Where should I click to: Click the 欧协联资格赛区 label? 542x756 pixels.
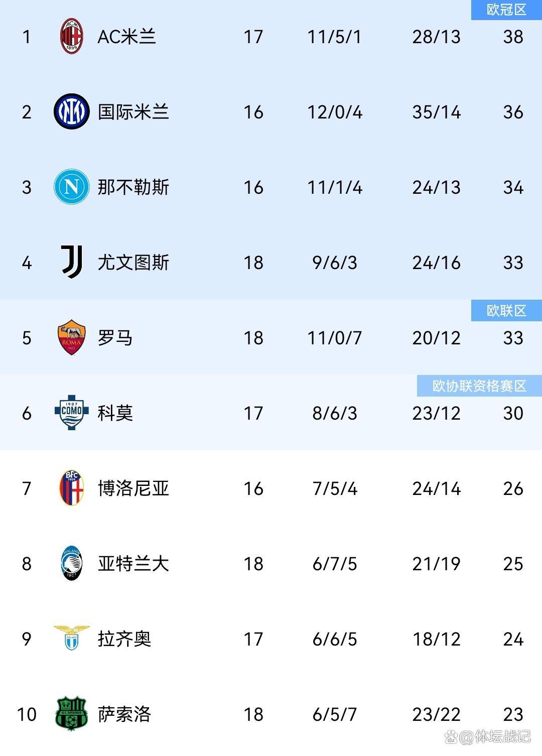tap(479, 386)
